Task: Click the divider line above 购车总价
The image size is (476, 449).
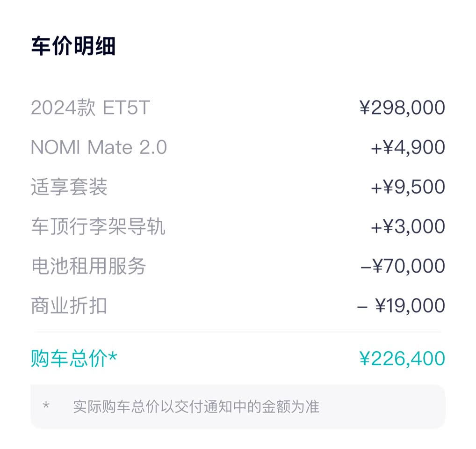Action: pos(238,332)
